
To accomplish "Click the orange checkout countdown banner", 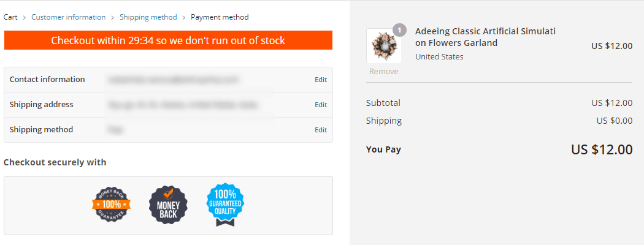I will tap(168, 41).
